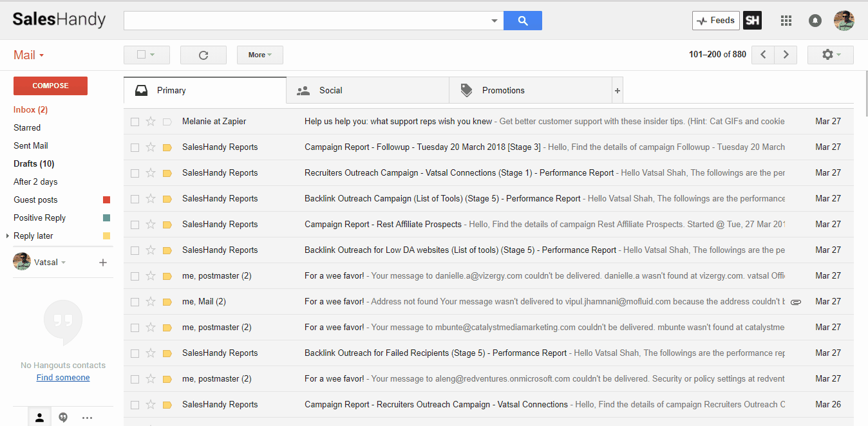868x426 pixels.
Task: Tick checkbox for Mar 26 Recruiters Outreach report
Action: click(135, 405)
